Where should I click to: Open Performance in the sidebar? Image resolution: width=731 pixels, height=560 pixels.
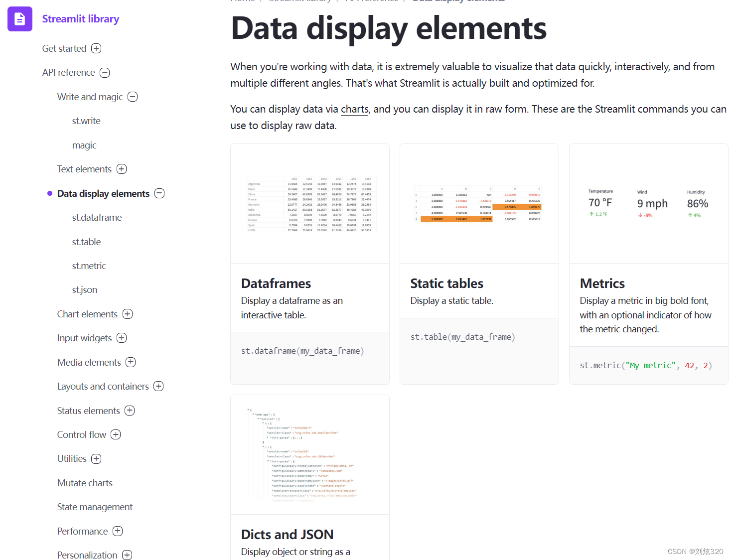point(82,531)
